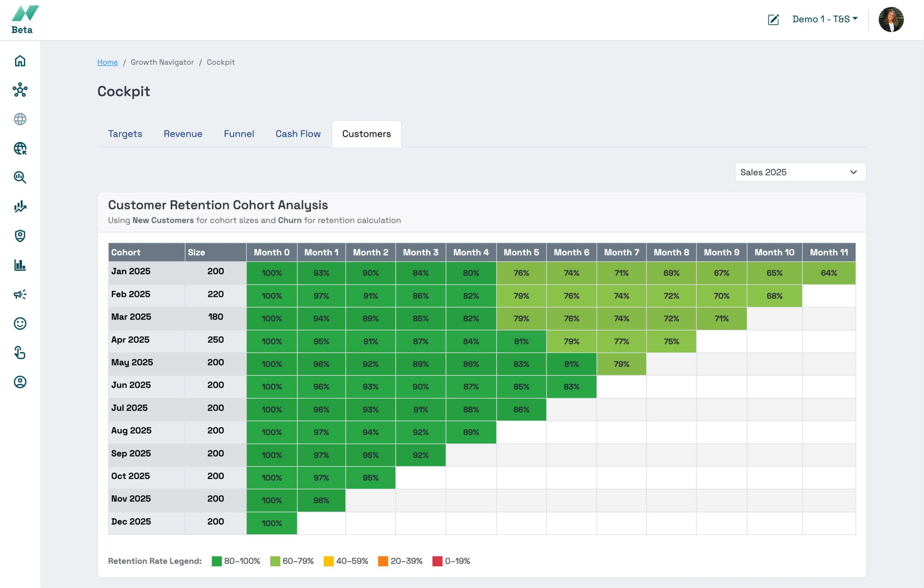This screenshot has height=588, width=924.
Task: Switch to the Targets tab
Action: point(125,134)
